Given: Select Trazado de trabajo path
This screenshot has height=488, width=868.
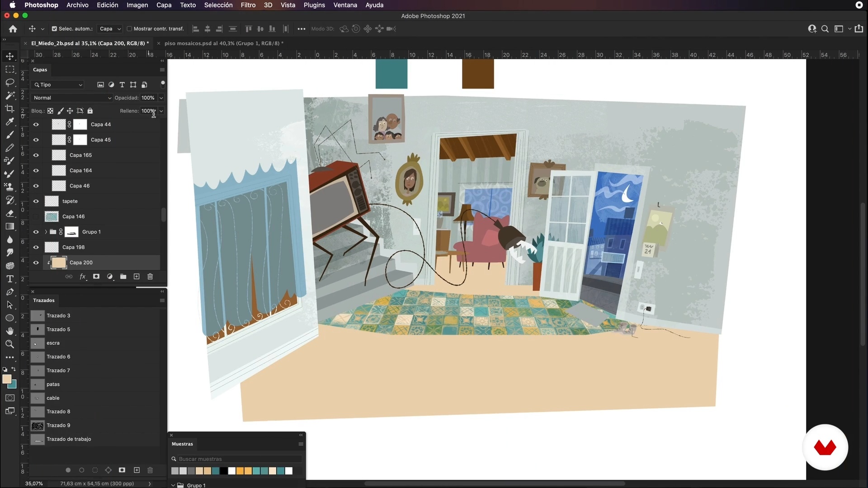Looking at the screenshot, I should pos(94,439).
